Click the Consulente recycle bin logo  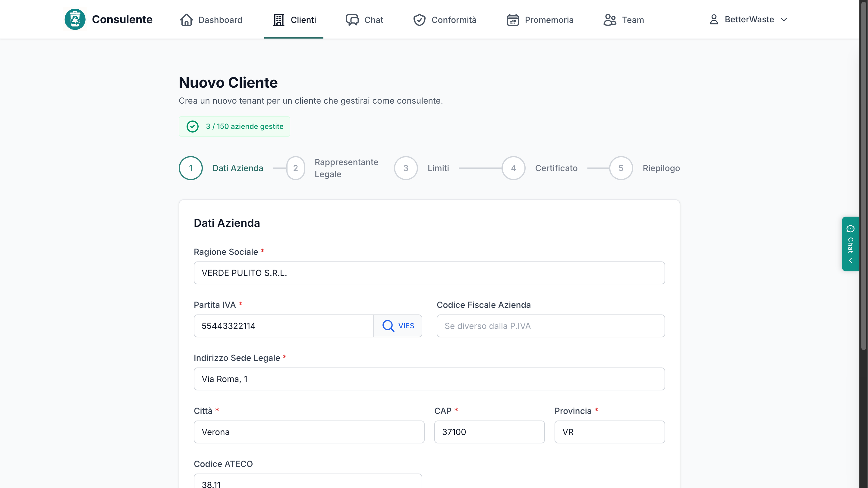pyautogui.click(x=75, y=20)
